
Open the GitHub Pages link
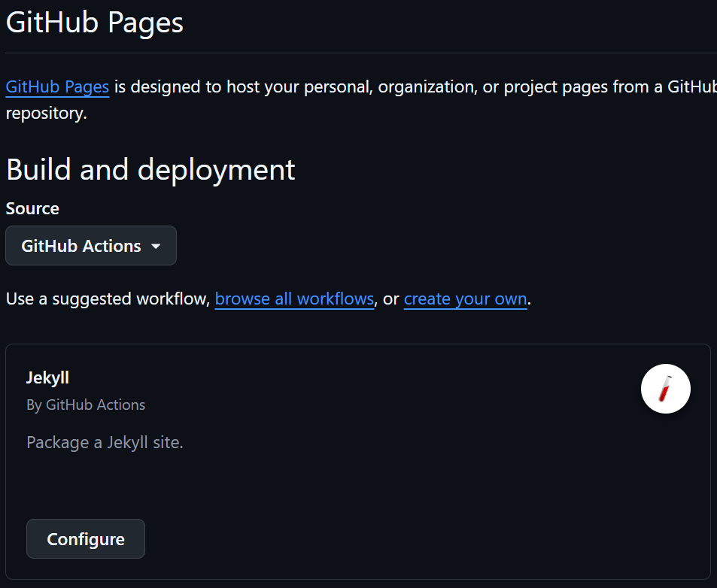[x=57, y=86]
